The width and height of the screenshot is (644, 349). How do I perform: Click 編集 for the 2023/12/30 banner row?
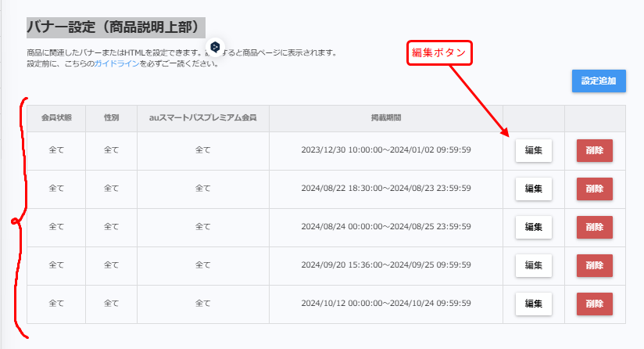[533, 150]
